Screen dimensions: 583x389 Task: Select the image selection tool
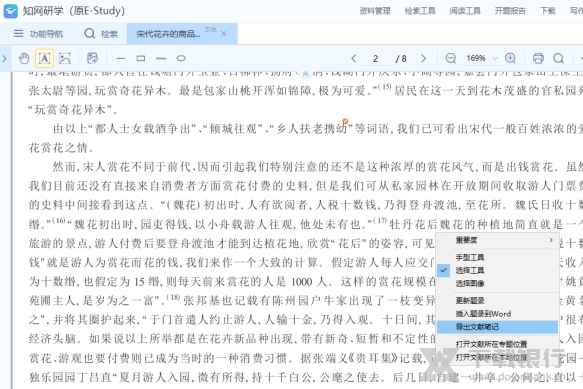pyautogui.click(x=65, y=58)
